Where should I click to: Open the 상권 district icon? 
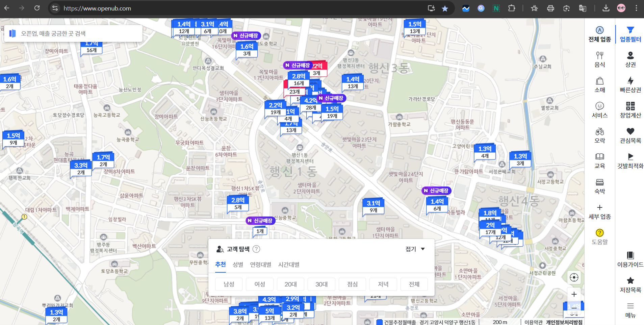coord(630,55)
